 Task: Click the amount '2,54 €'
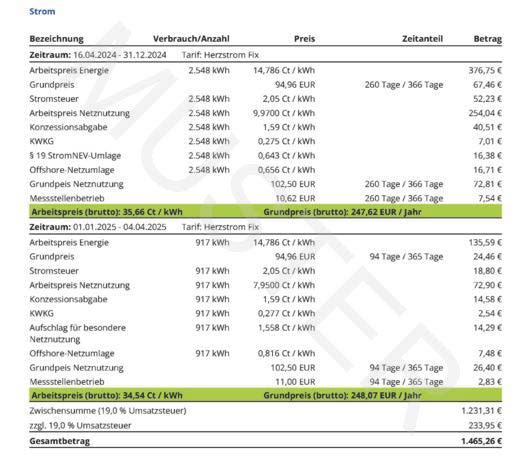490,314
